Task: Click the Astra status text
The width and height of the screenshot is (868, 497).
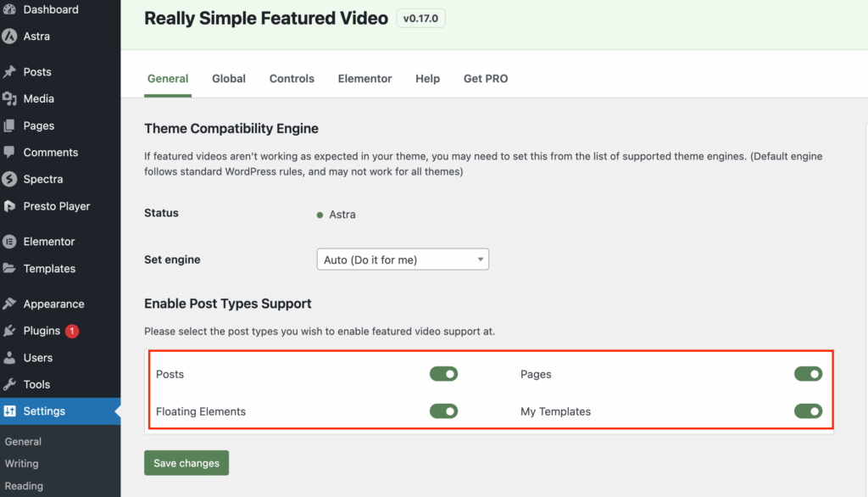Action: click(342, 215)
